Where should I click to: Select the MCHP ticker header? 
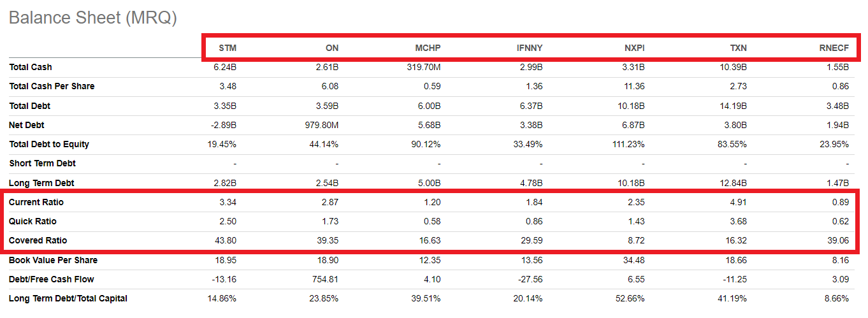pyautogui.click(x=428, y=48)
